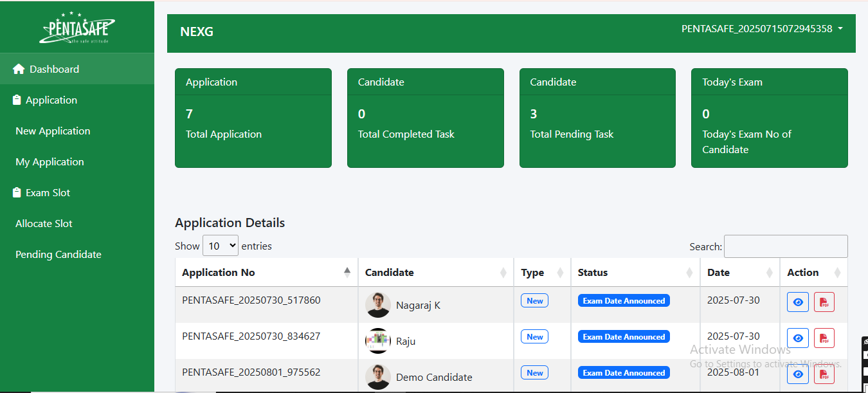Open the show entries count dropdown
868x393 pixels.
[x=220, y=246]
